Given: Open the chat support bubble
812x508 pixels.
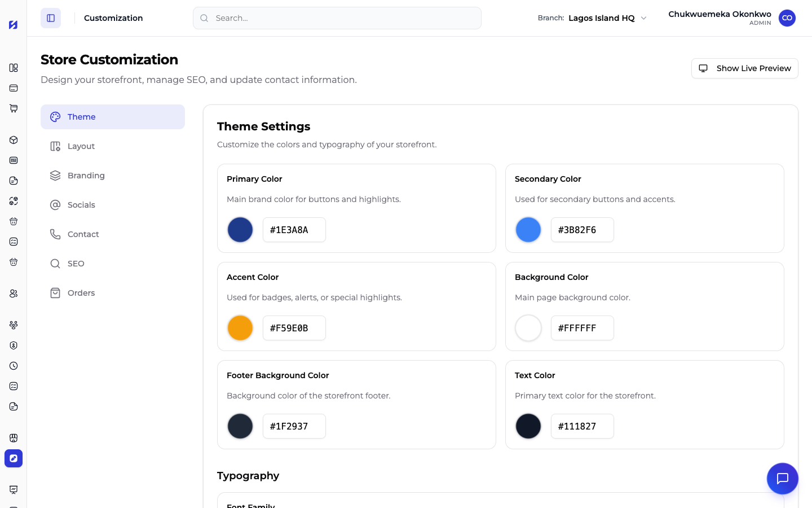Looking at the screenshot, I should pos(783,479).
